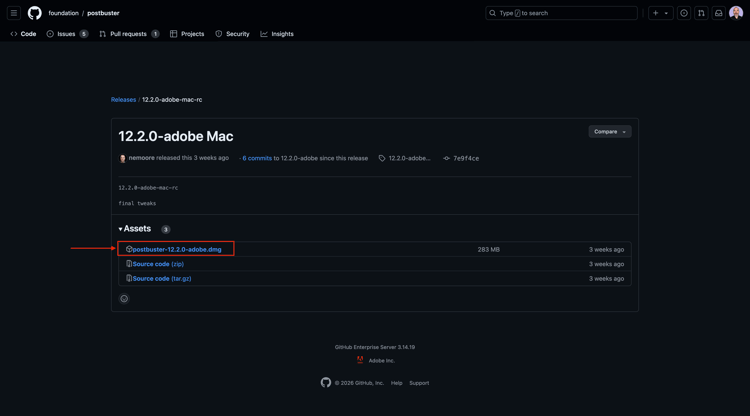Open nemoore's avatar image
The height and width of the screenshot is (416, 750).
(122, 158)
